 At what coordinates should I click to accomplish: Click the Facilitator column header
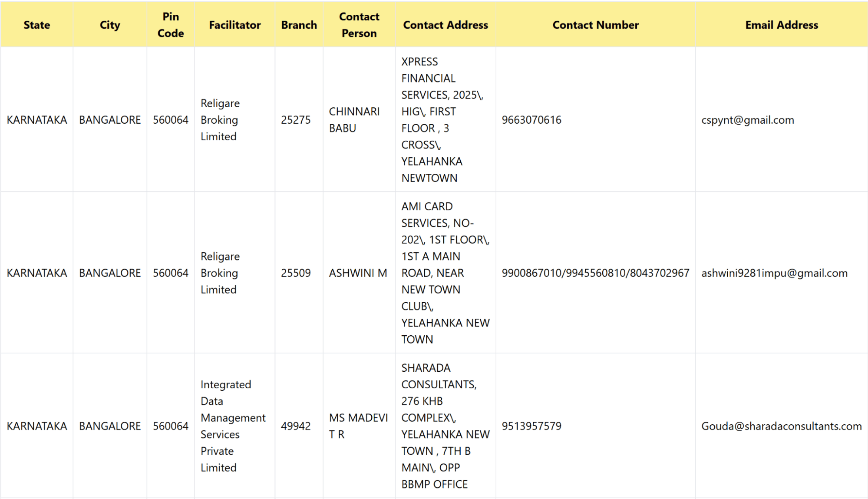pyautogui.click(x=235, y=25)
